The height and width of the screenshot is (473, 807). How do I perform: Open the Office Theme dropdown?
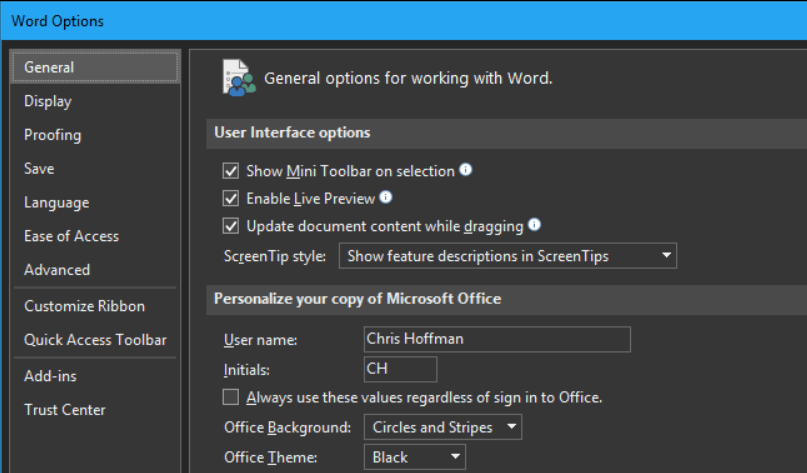414,457
